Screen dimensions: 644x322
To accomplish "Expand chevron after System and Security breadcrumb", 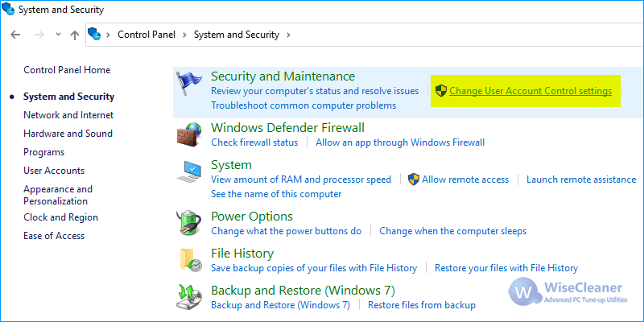I will pyautogui.click(x=288, y=35).
